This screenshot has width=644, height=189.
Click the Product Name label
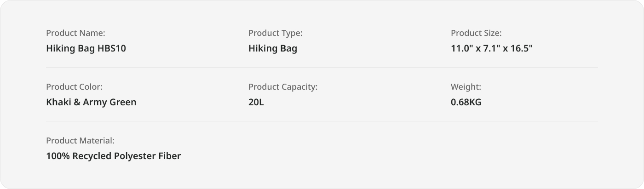click(x=75, y=33)
